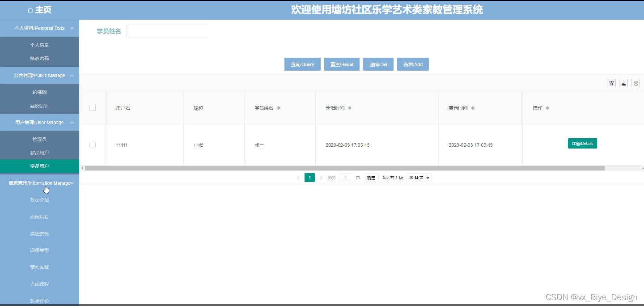Open the column filter icon in table toolbar
This screenshot has height=306, width=644.
611,83
